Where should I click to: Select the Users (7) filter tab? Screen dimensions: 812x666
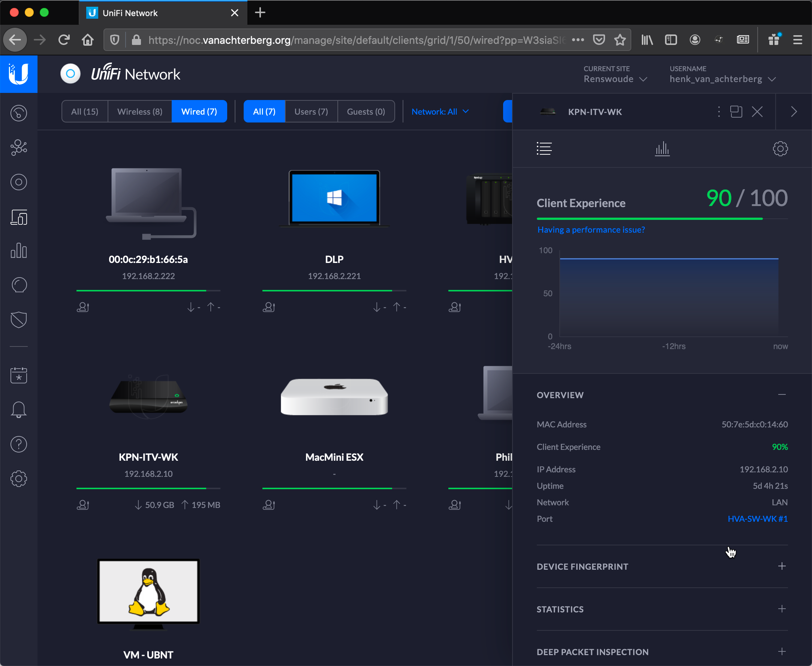pos(311,111)
